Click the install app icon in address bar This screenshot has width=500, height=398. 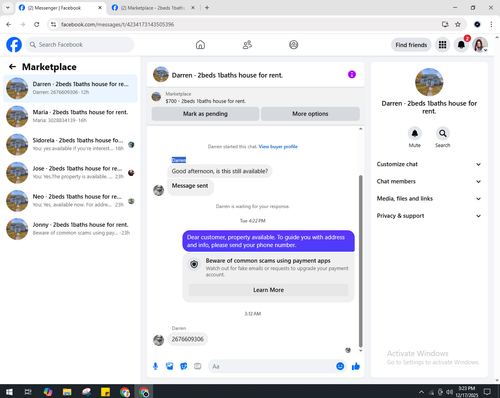pos(445,24)
